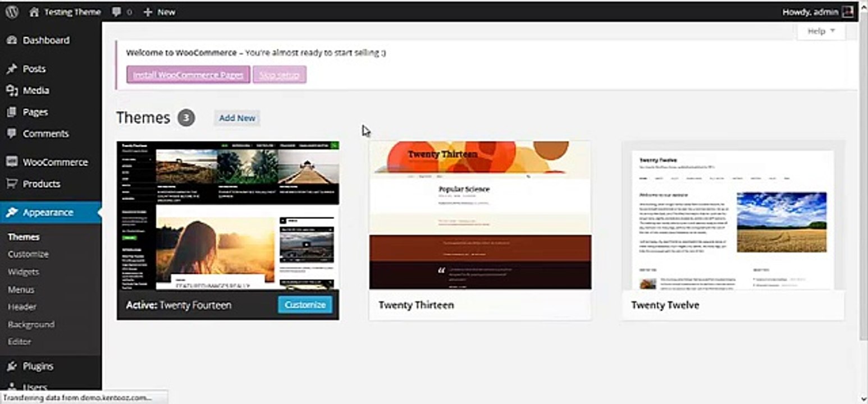868x404 pixels.
Task: Open the Help dropdown
Action: point(821,31)
